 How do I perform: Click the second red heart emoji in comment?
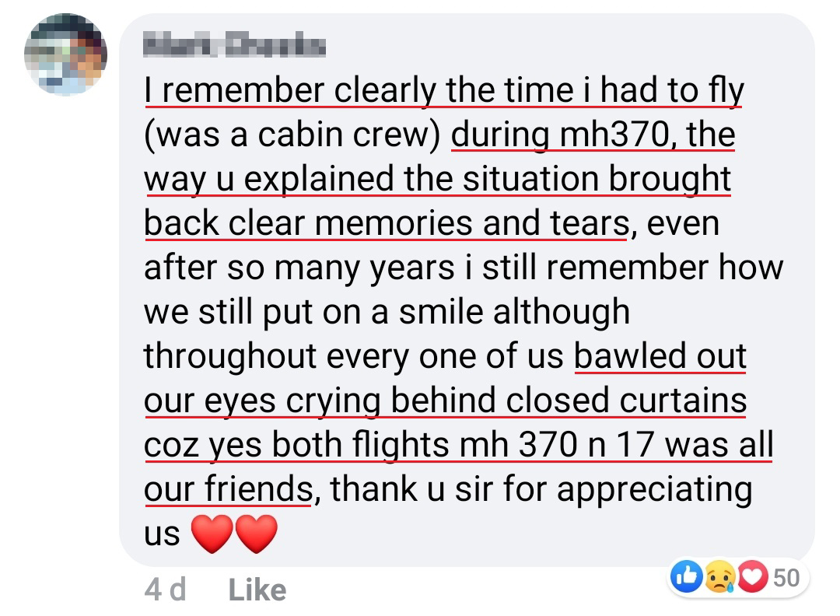click(256, 535)
